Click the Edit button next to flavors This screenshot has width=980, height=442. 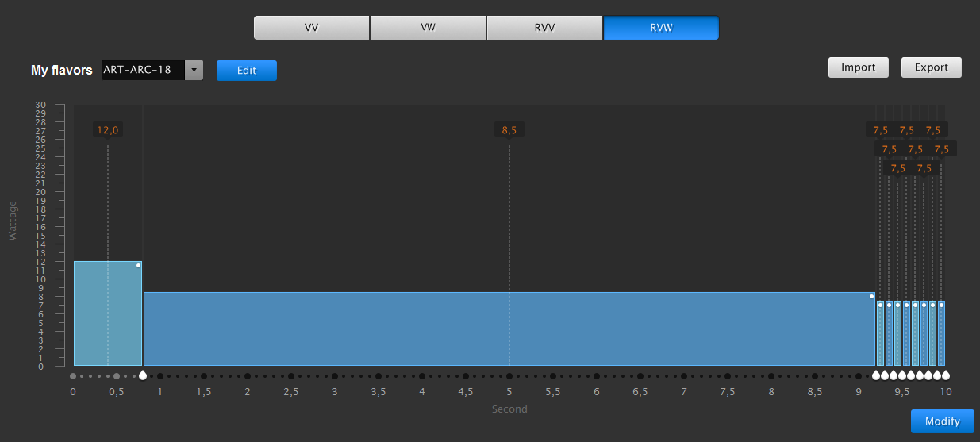point(247,70)
